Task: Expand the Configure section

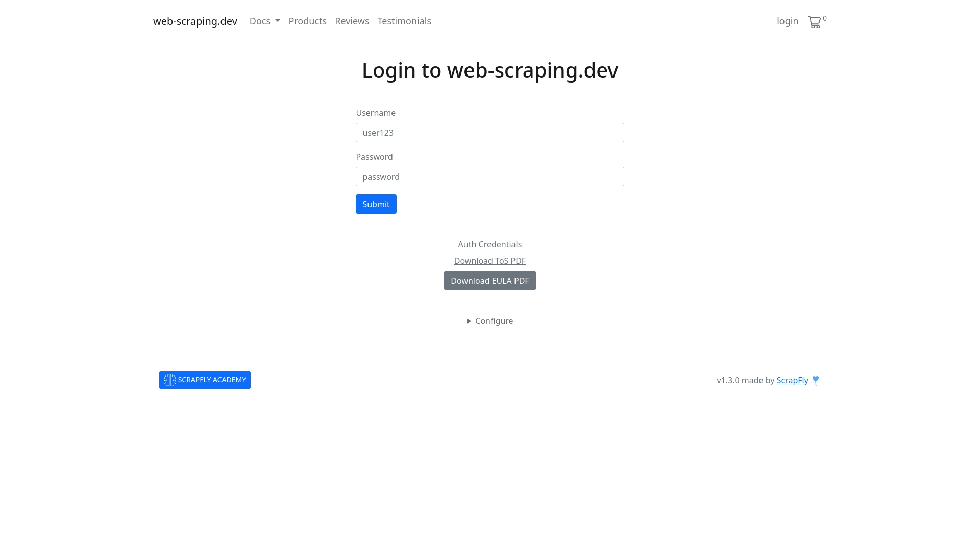Action: click(489, 321)
